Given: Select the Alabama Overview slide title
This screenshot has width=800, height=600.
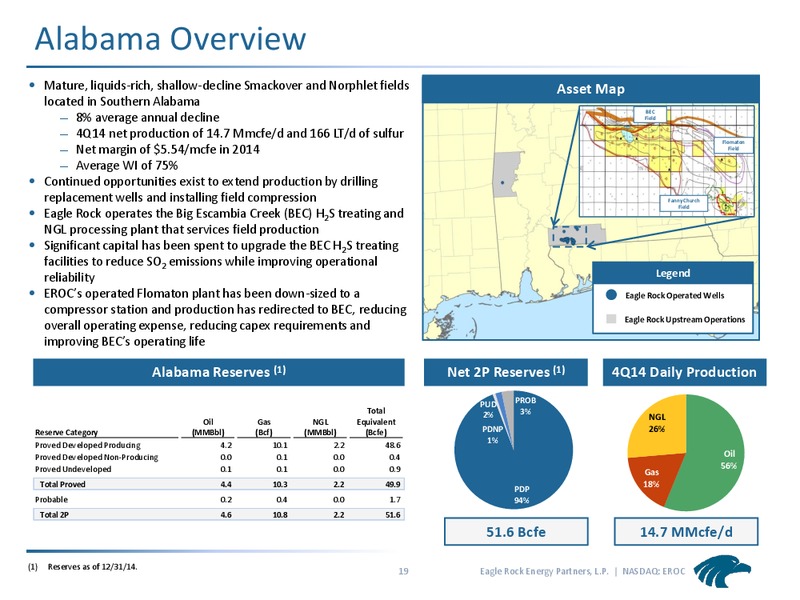Looking at the screenshot, I should coord(170,38).
